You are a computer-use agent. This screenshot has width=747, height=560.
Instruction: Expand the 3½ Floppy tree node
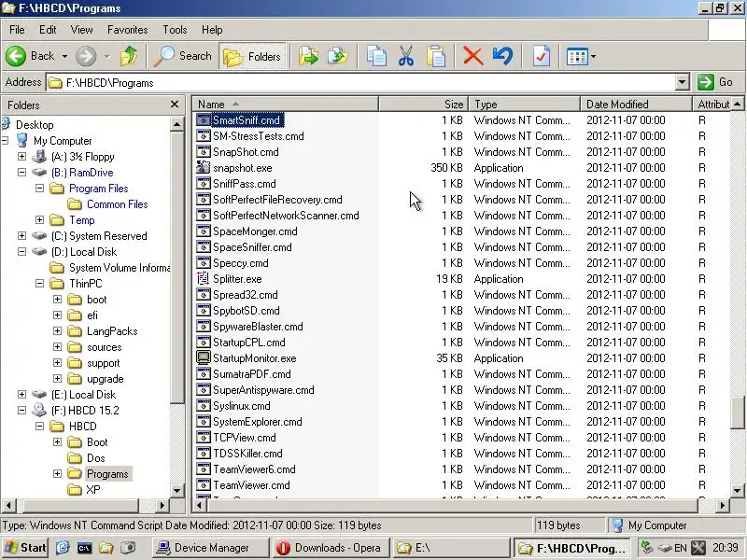(21, 156)
